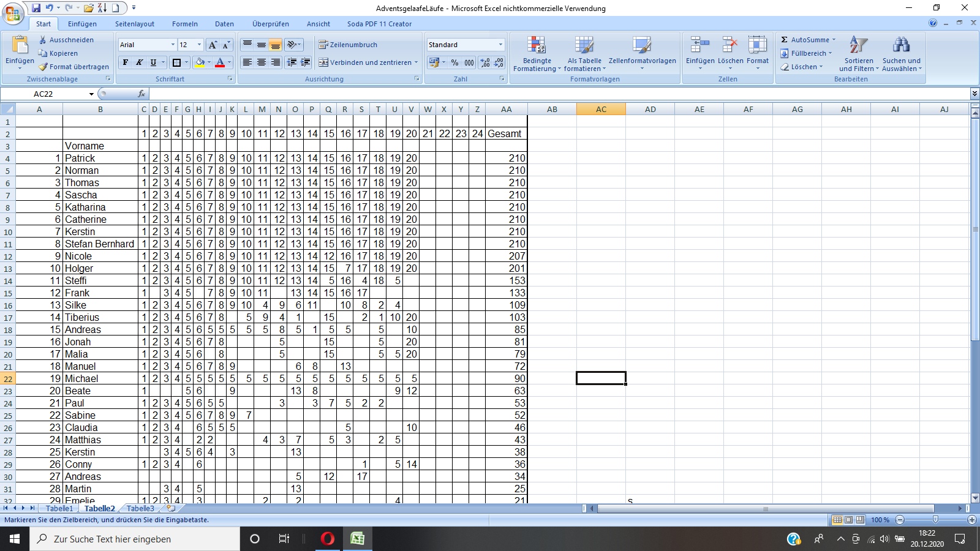
Task: Apply yellow fill color to cell
Action: coord(199,62)
